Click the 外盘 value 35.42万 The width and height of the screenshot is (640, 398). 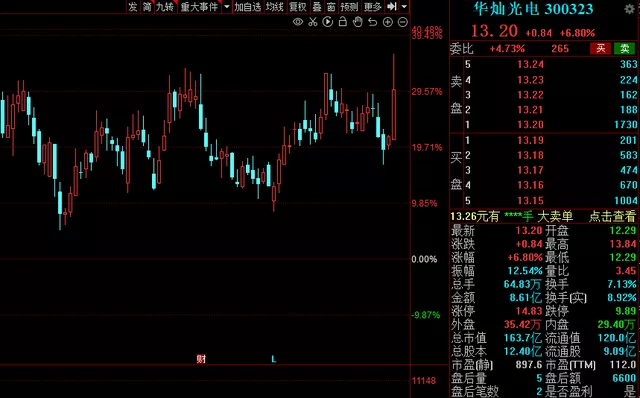522,325
